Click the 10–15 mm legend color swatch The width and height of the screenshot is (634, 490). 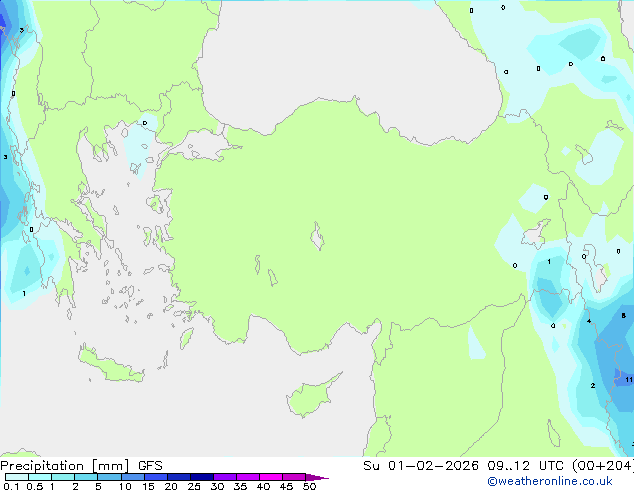(132, 477)
